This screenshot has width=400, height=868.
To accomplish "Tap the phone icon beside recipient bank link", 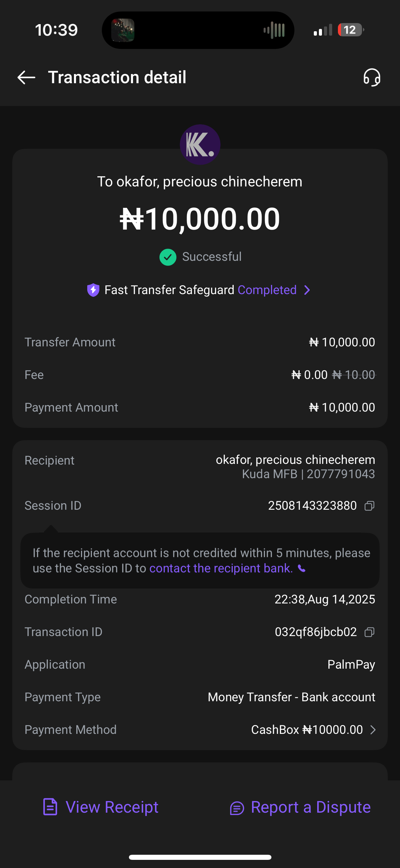I will click(302, 568).
